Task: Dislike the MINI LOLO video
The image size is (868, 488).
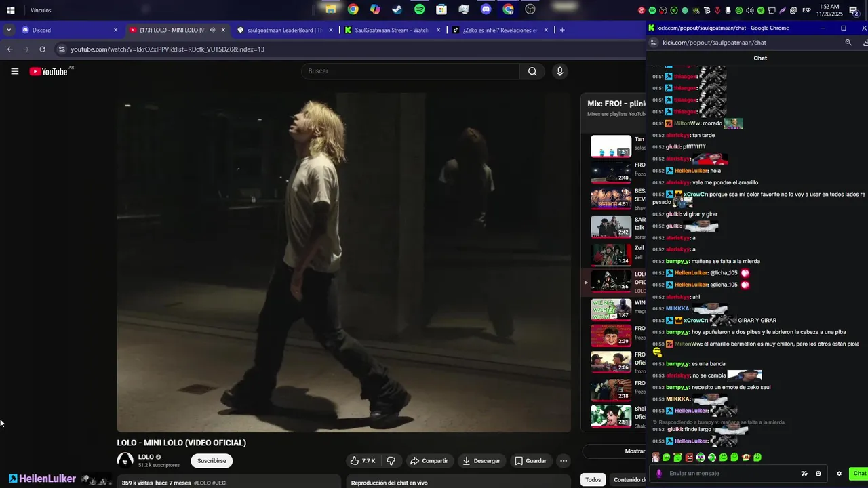Action: tap(391, 461)
